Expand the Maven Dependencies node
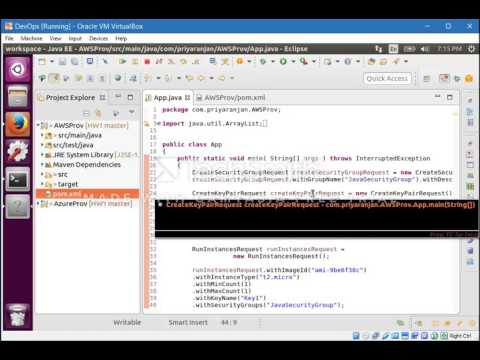 click(x=42, y=165)
